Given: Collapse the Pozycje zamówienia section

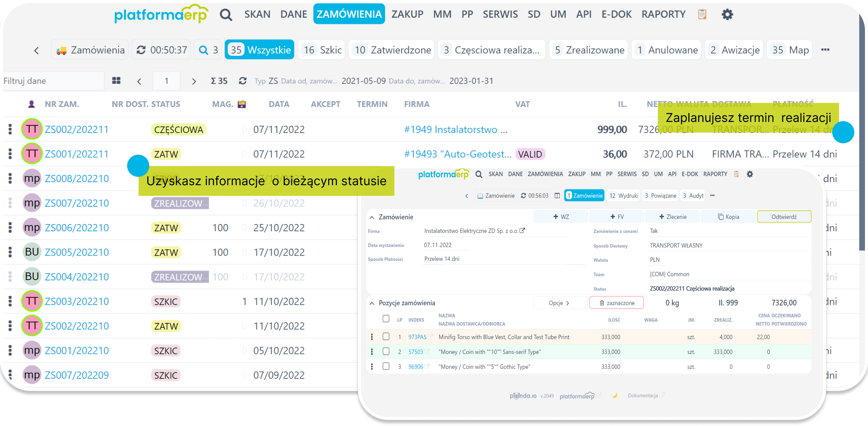Looking at the screenshot, I should 372,303.
